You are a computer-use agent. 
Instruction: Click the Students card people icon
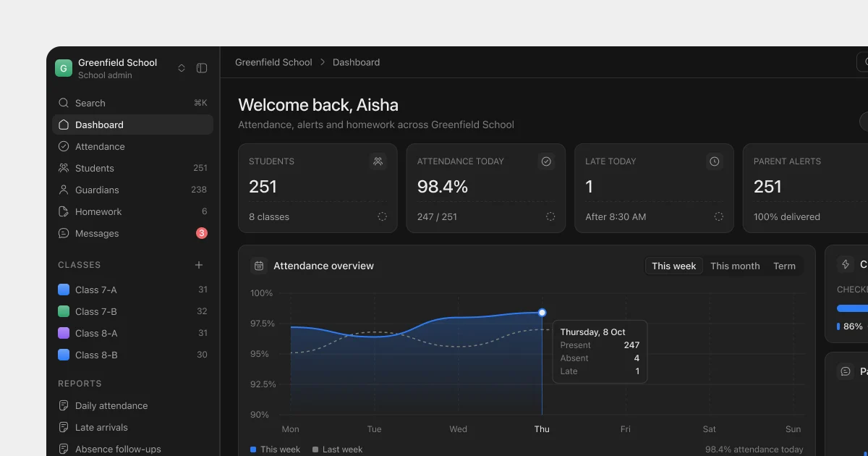pyautogui.click(x=378, y=161)
